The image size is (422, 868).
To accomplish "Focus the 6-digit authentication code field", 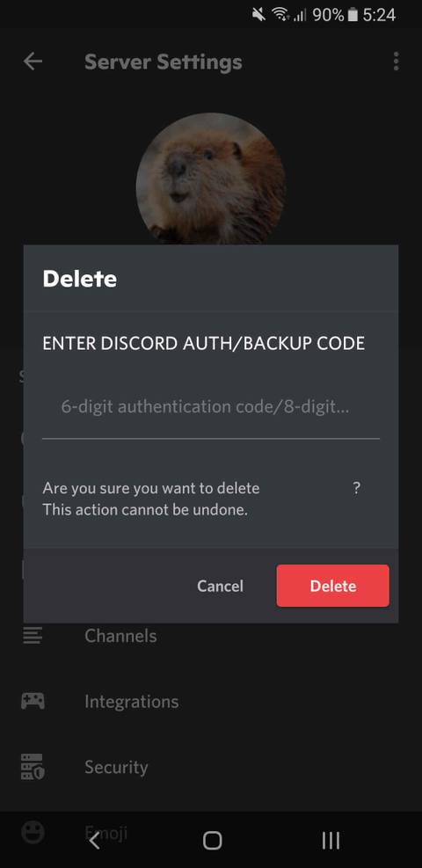I will pyautogui.click(x=211, y=407).
